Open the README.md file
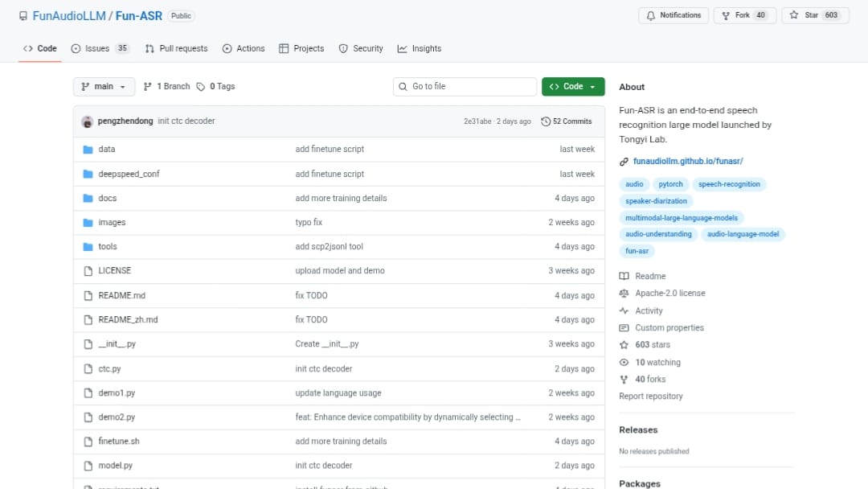 [121, 295]
